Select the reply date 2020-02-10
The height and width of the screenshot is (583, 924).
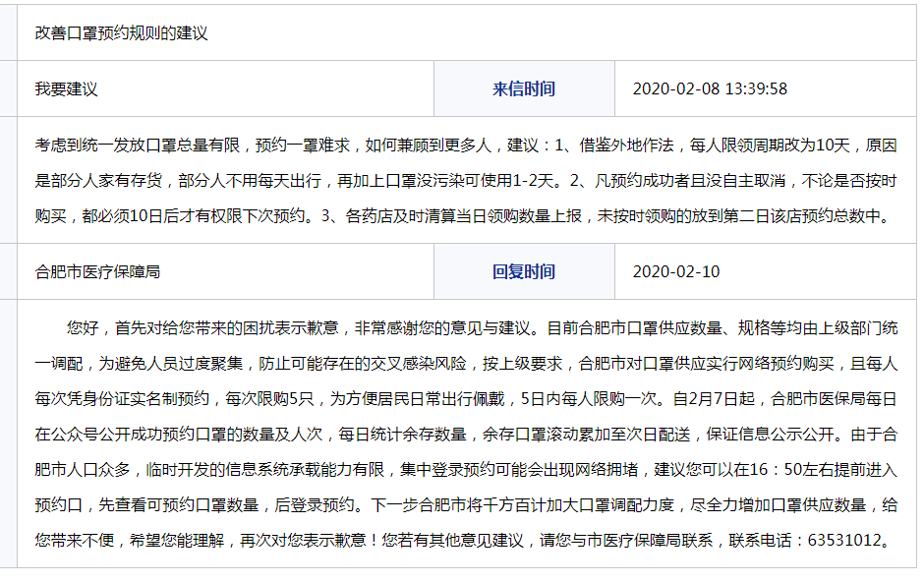tap(675, 272)
